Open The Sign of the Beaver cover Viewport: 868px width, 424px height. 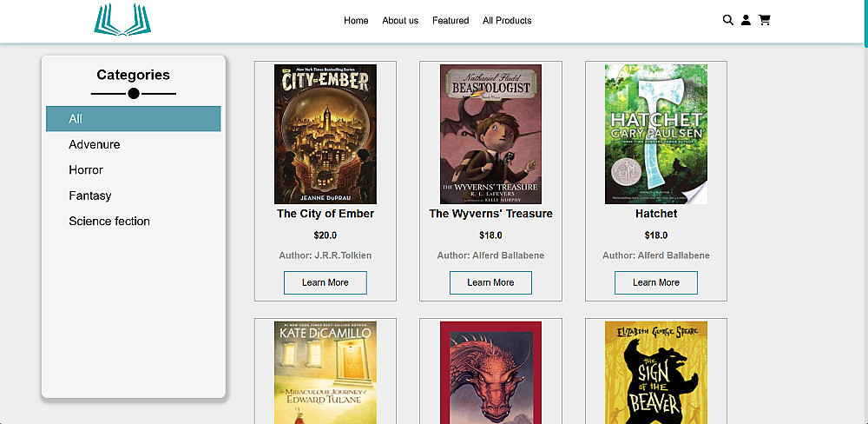[x=656, y=373]
